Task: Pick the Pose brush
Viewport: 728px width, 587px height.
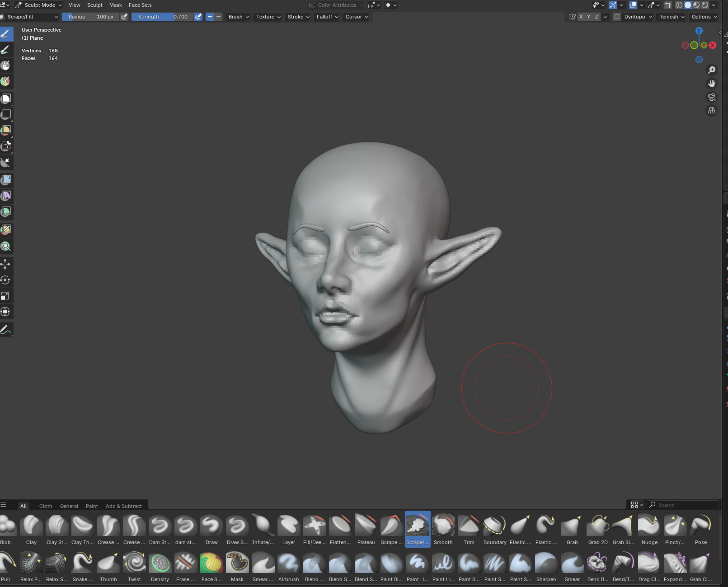Action: 701,529
